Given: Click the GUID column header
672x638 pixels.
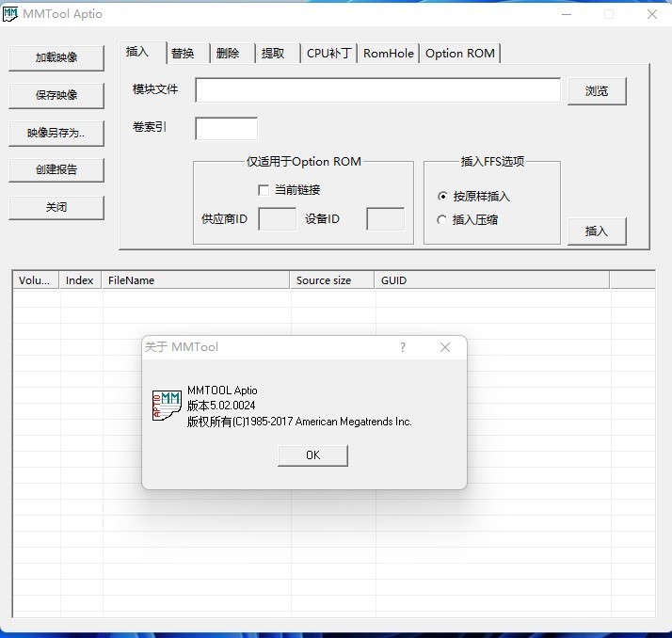Looking at the screenshot, I should coord(492,280).
